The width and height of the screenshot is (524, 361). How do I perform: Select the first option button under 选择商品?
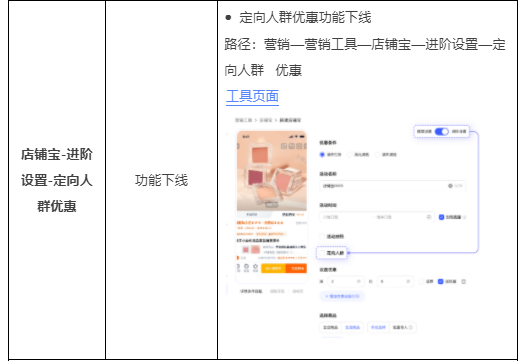point(331,327)
